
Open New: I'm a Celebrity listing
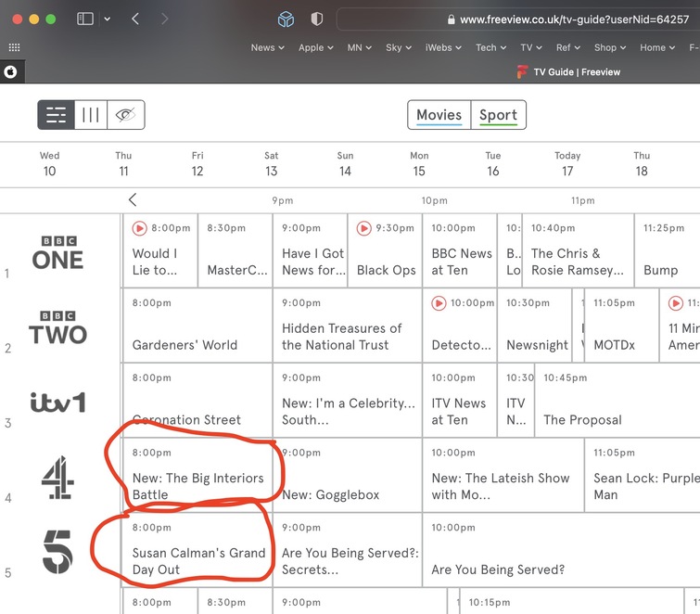tap(348, 401)
